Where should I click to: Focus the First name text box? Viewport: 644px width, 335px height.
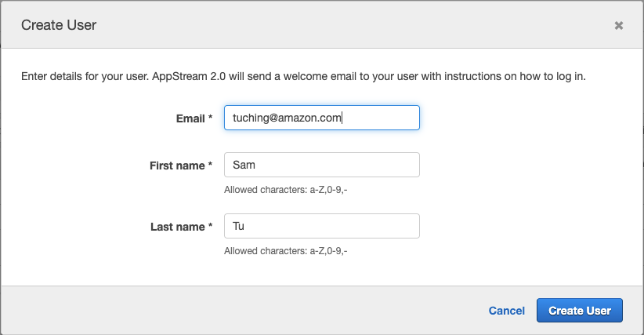[x=321, y=166]
